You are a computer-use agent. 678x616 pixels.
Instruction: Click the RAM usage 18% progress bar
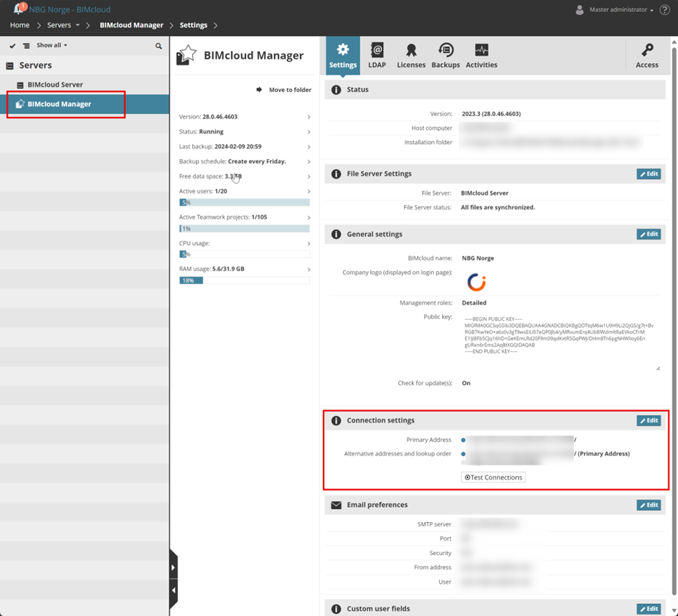coord(245,280)
